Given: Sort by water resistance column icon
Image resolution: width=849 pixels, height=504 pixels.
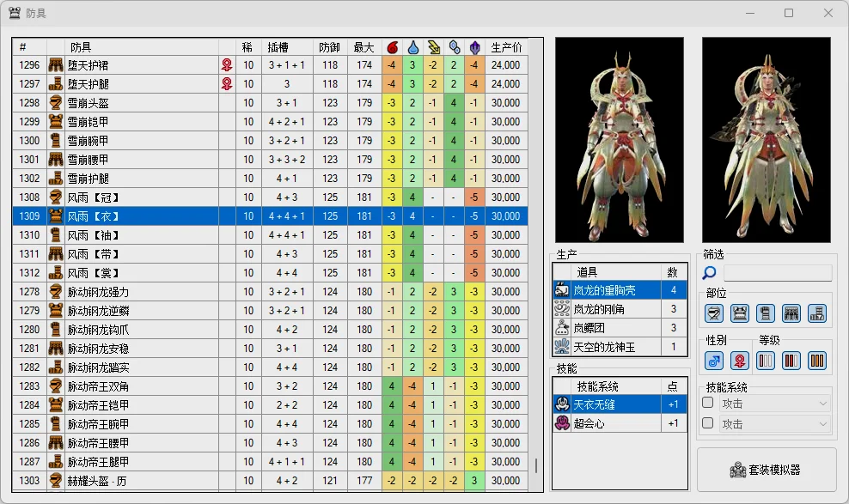Looking at the screenshot, I should 412,47.
